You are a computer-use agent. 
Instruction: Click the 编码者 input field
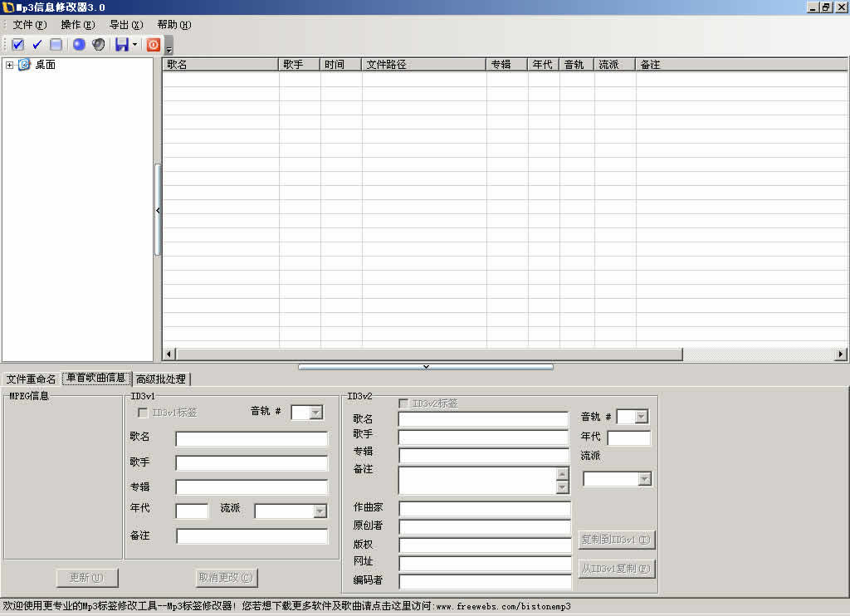click(x=485, y=582)
